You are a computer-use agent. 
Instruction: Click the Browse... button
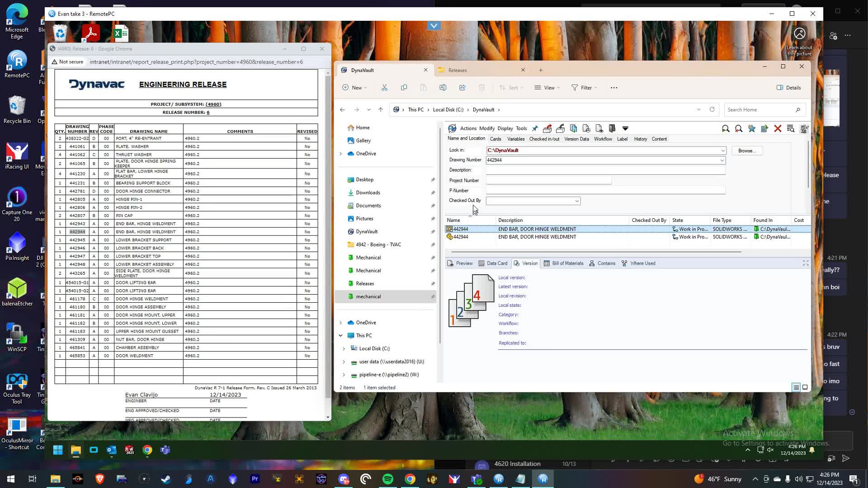(746, 151)
